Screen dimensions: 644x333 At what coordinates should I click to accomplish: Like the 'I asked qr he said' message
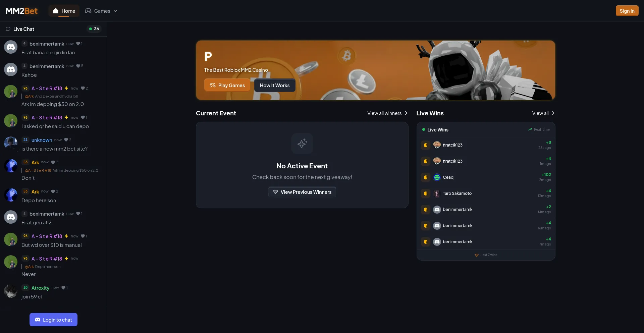tap(84, 118)
